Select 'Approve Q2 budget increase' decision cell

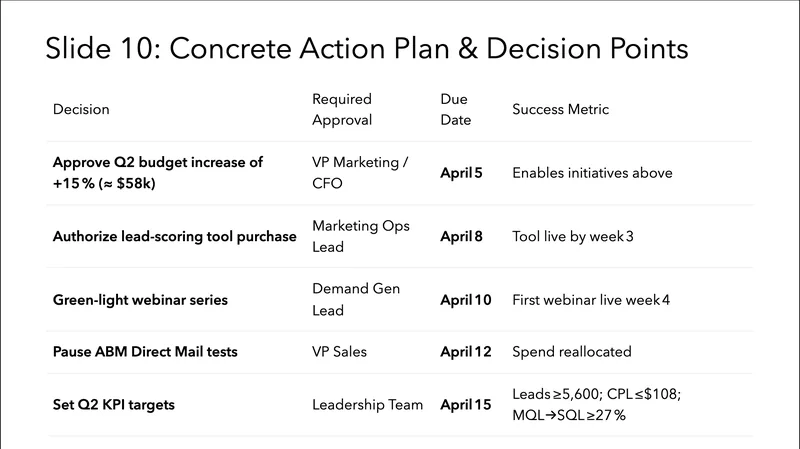click(x=158, y=173)
